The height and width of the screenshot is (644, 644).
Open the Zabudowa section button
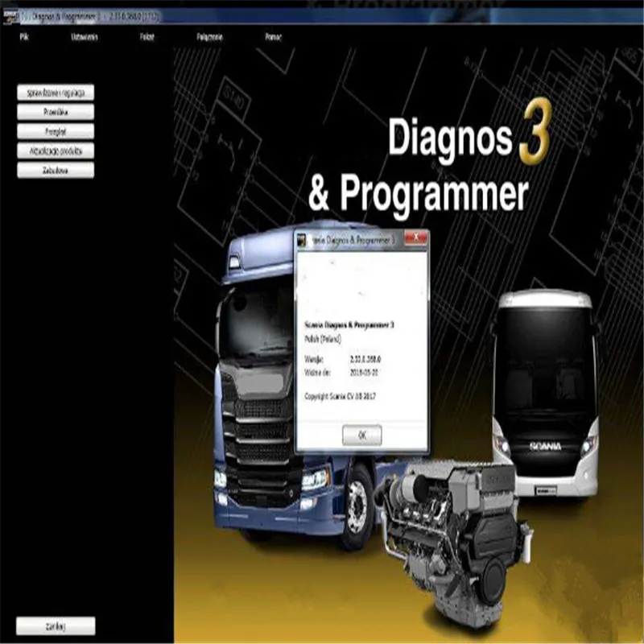coord(56,170)
